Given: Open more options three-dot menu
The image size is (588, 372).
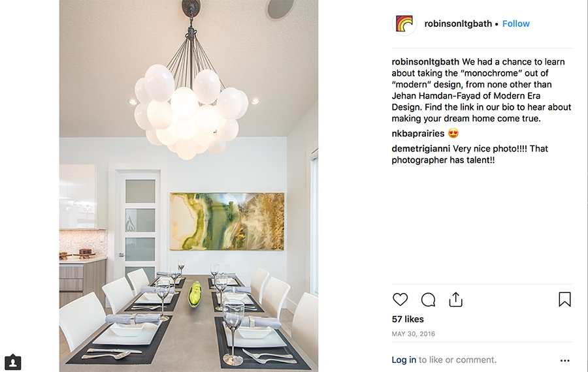Looking at the screenshot, I should pyautogui.click(x=564, y=360).
